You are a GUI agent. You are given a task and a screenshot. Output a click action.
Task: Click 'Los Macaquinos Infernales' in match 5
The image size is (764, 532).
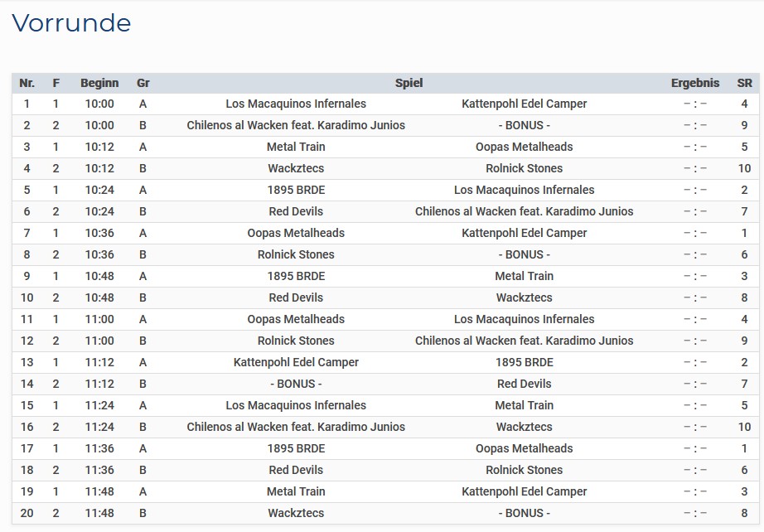pyautogui.click(x=525, y=190)
